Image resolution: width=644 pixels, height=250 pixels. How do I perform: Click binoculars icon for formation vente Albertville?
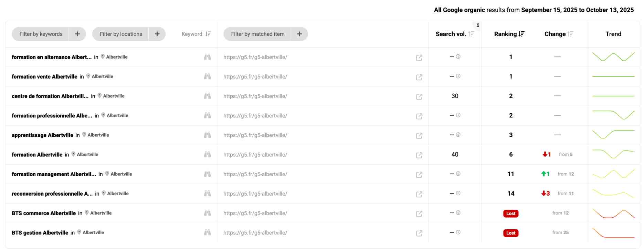click(x=207, y=76)
